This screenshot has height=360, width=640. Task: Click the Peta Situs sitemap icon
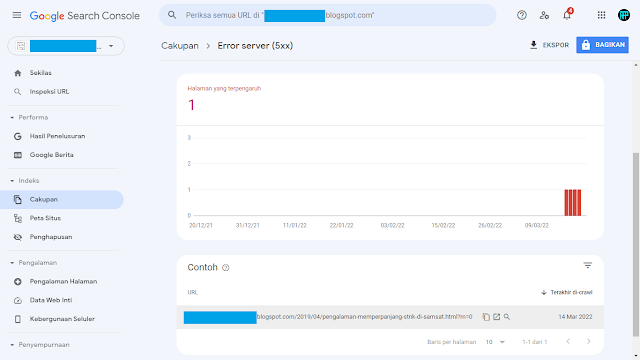click(x=18, y=218)
